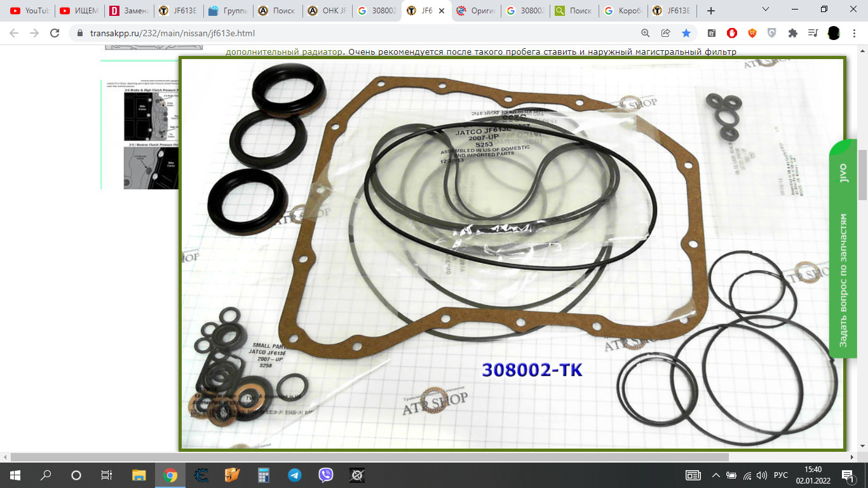The width and height of the screenshot is (868, 488).
Task: Click the green 'Задать вопрос по запчастям' button
Action: [x=843, y=248]
